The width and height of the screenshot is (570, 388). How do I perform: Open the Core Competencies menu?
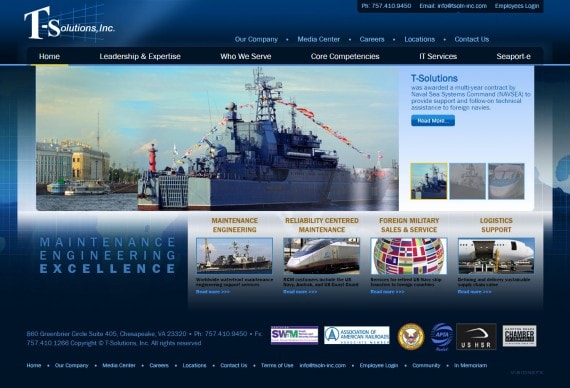pyautogui.click(x=345, y=56)
